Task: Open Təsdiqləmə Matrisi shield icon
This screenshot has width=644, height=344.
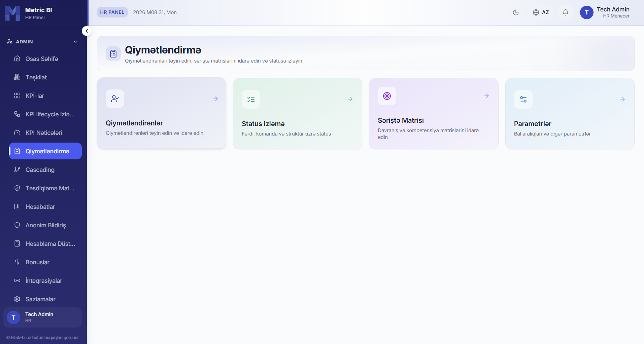Action: [x=17, y=188]
